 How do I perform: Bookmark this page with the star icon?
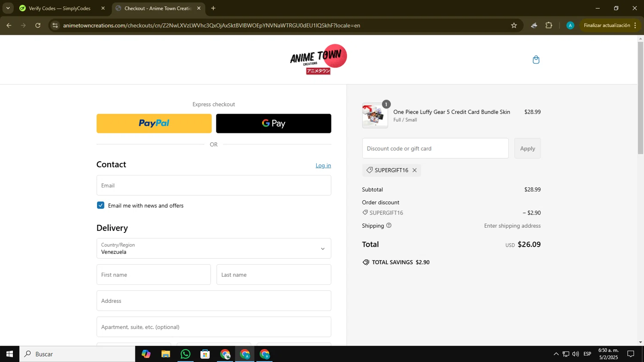coord(514,25)
